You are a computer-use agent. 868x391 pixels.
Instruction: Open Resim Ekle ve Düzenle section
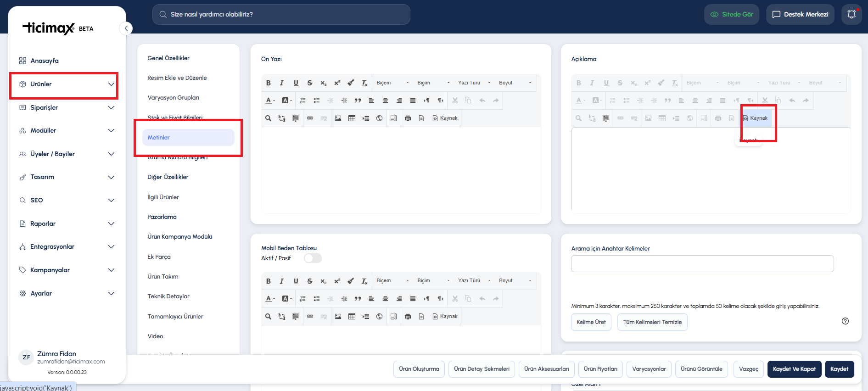pos(177,78)
